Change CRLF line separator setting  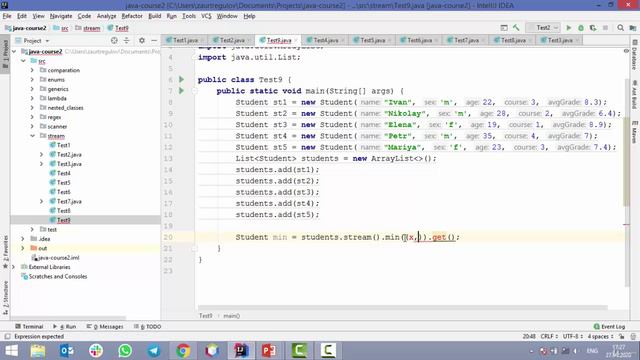(x=549, y=336)
